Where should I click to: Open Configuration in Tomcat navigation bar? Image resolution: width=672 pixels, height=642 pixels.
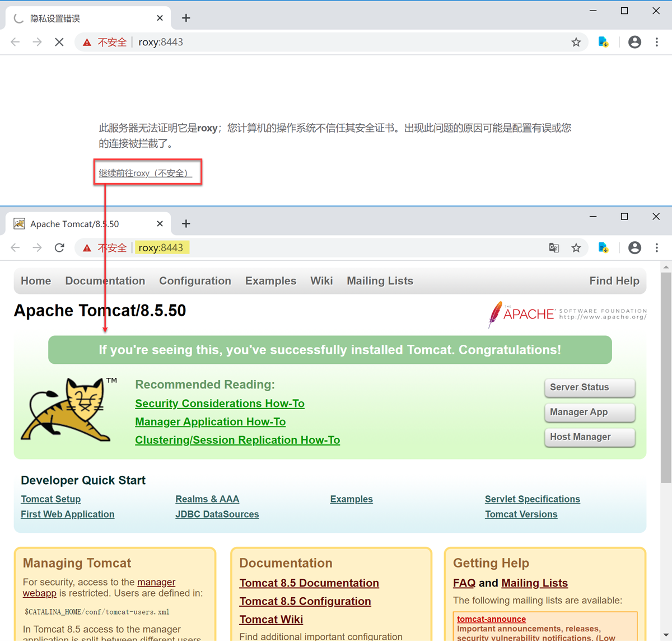pyautogui.click(x=195, y=281)
